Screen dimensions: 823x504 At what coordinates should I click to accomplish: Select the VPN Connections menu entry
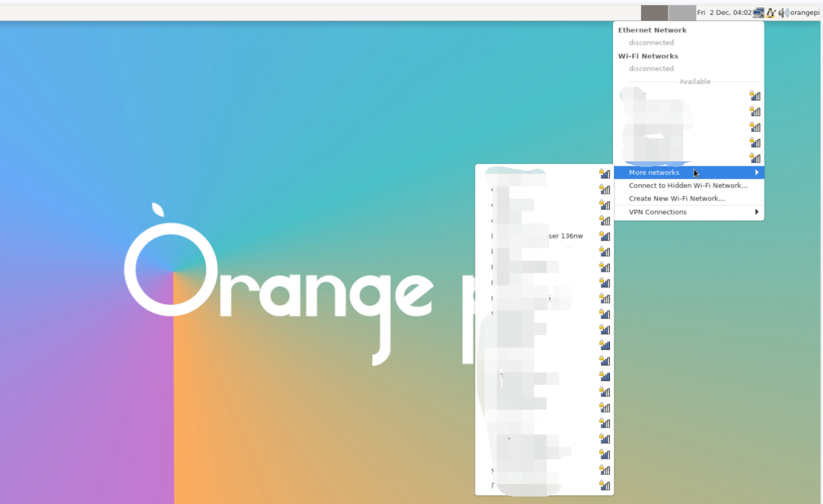[x=657, y=212]
